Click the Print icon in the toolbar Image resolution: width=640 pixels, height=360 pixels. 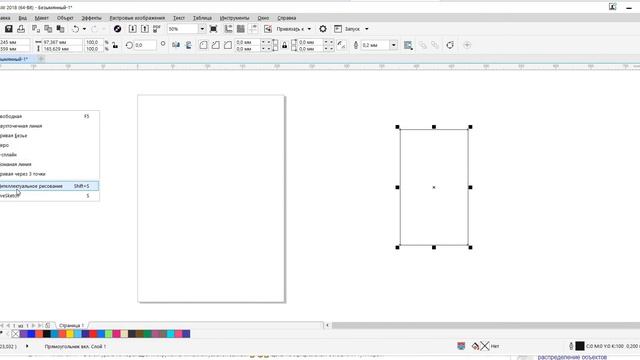(21, 29)
